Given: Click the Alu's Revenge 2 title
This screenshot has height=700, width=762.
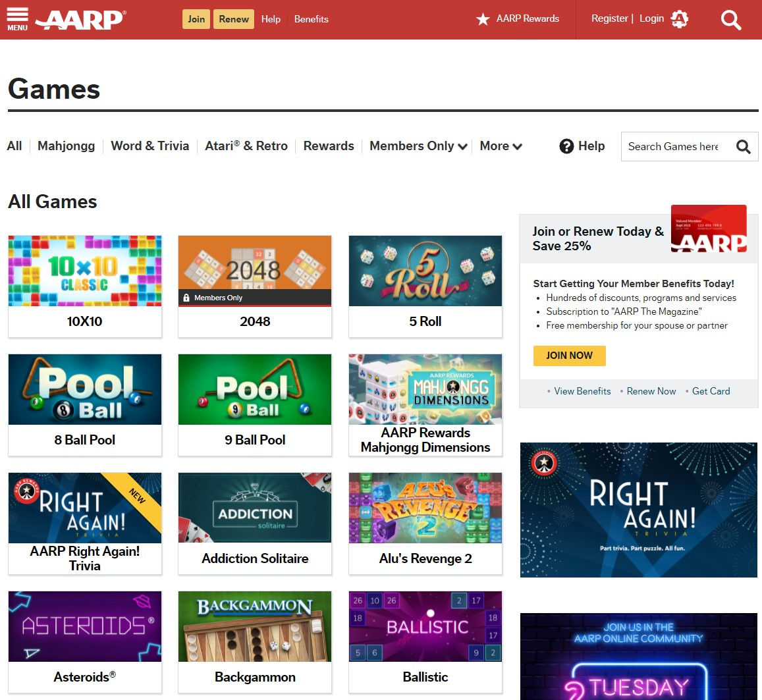Looking at the screenshot, I should tap(425, 558).
